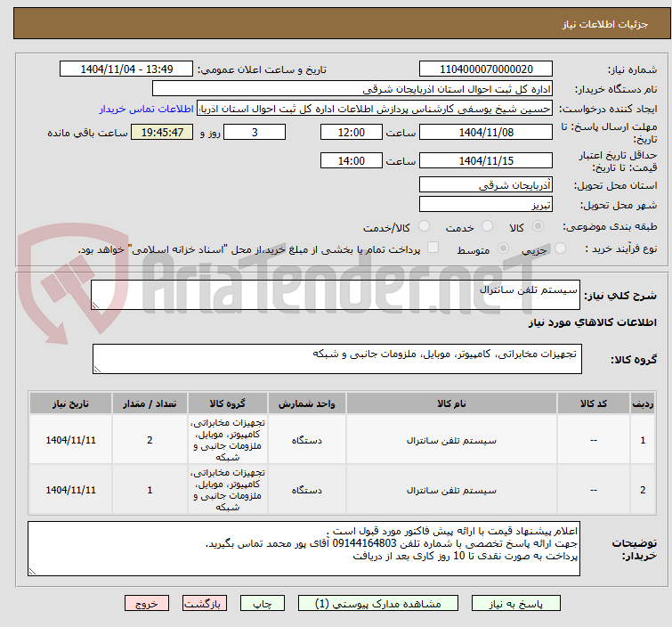Click the شرح کلی نیاز text area

[336, 295]
